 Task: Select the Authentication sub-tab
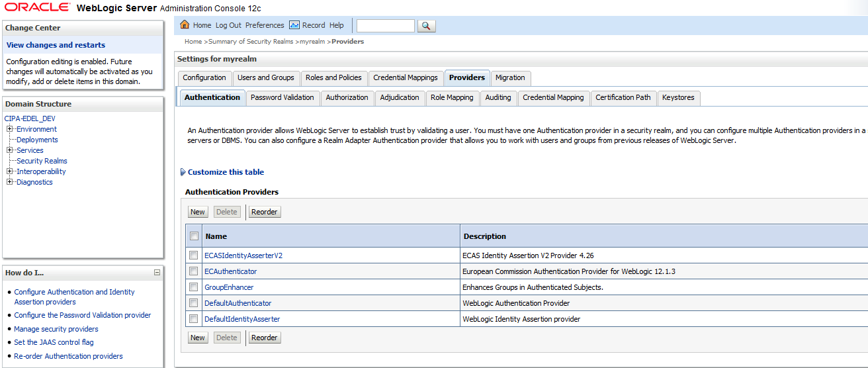pos(212,97)
